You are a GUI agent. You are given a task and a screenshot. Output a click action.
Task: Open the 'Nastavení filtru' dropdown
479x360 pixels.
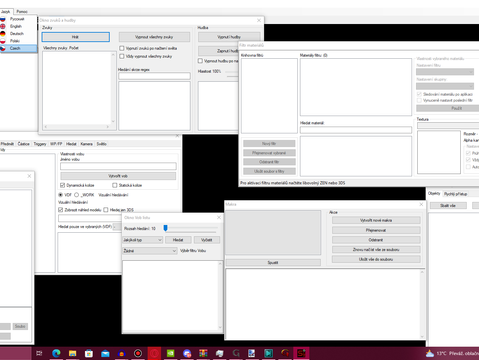445,72
